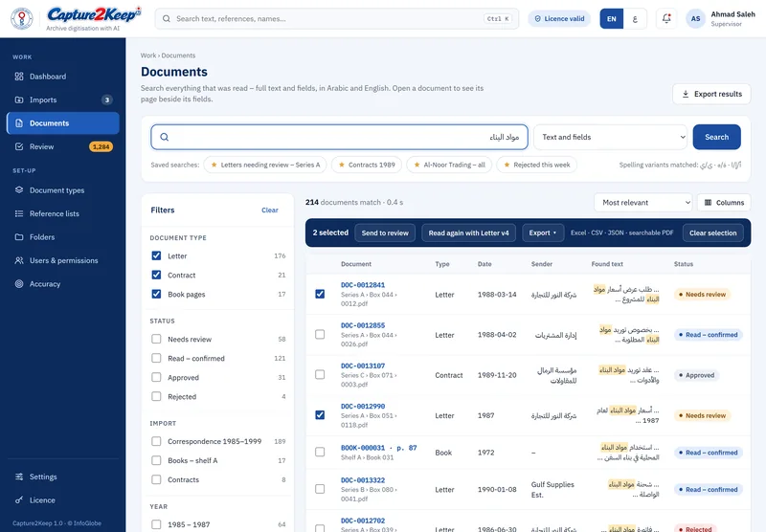This screenshot has width=766, height=532.
Task: Open the Most relevant sort dropdown
Action: [642, 203]
